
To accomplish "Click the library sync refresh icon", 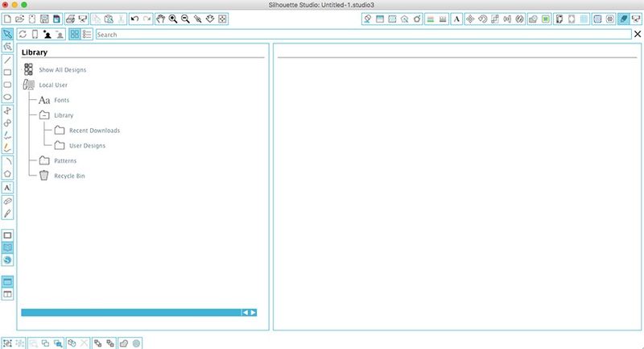I will pos(23,35).
